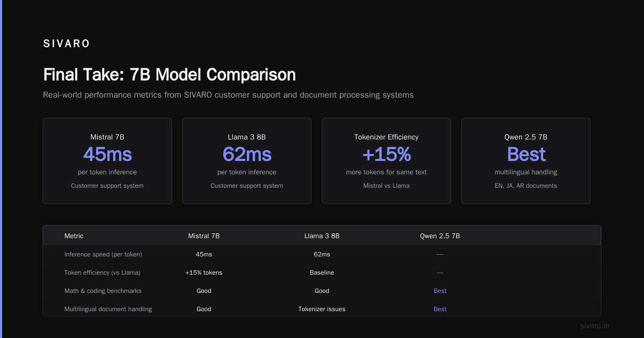The width and height of the screenshot is (644, 338).
Task: Select the Token efficiency (vs Llama) row
Action: [x=322, y=273]
